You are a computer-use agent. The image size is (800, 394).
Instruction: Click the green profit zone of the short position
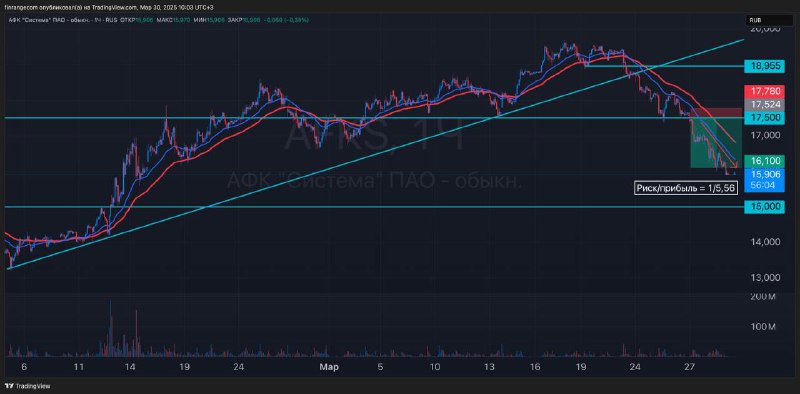click(714, 144)
